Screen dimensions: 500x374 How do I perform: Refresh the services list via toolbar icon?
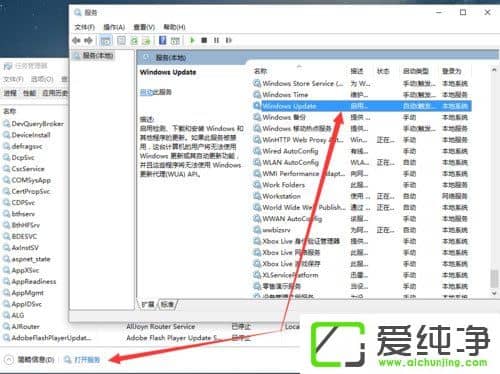click(x=134, y=41)
